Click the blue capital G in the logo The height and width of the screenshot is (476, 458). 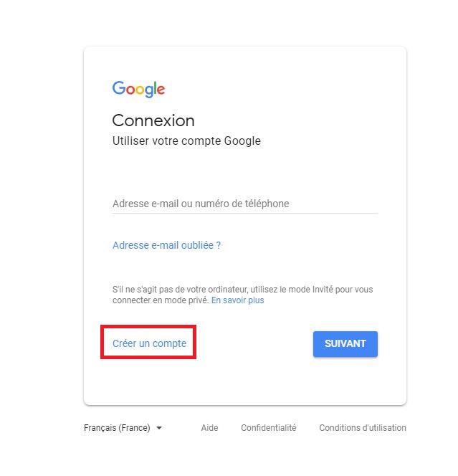118,88
